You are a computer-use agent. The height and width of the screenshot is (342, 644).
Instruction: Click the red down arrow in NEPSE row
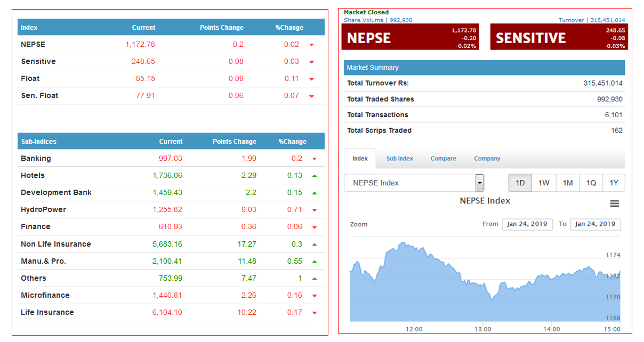[312, 45]
